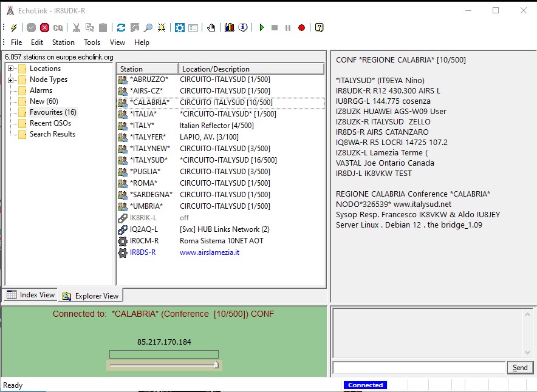
Task: Open the Tools menu
Action: point(92,42)
